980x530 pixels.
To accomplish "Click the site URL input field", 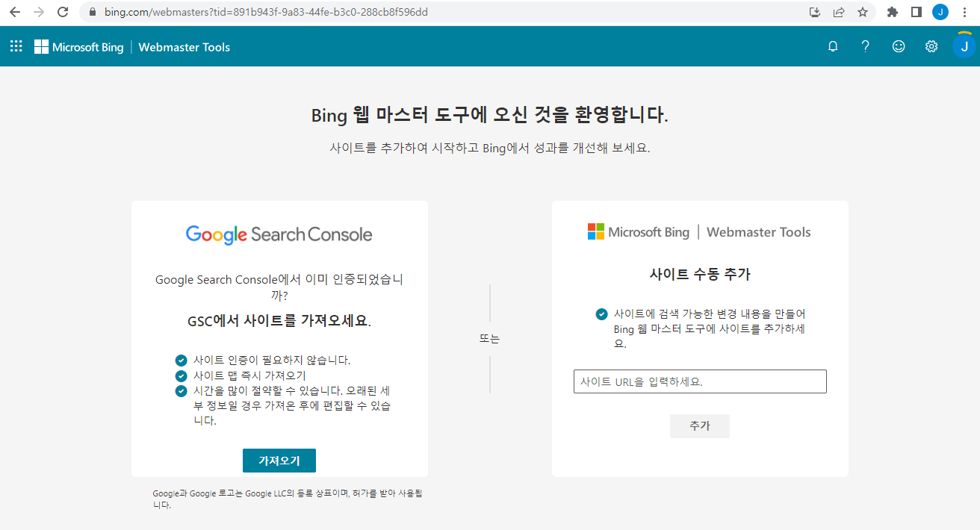I will click(x=699, y=381).
